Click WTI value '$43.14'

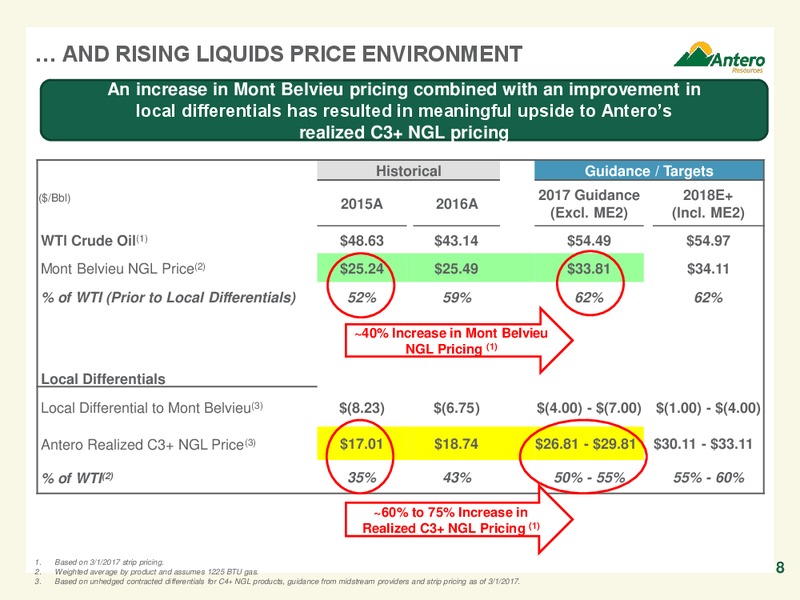(x=456, y=241)
